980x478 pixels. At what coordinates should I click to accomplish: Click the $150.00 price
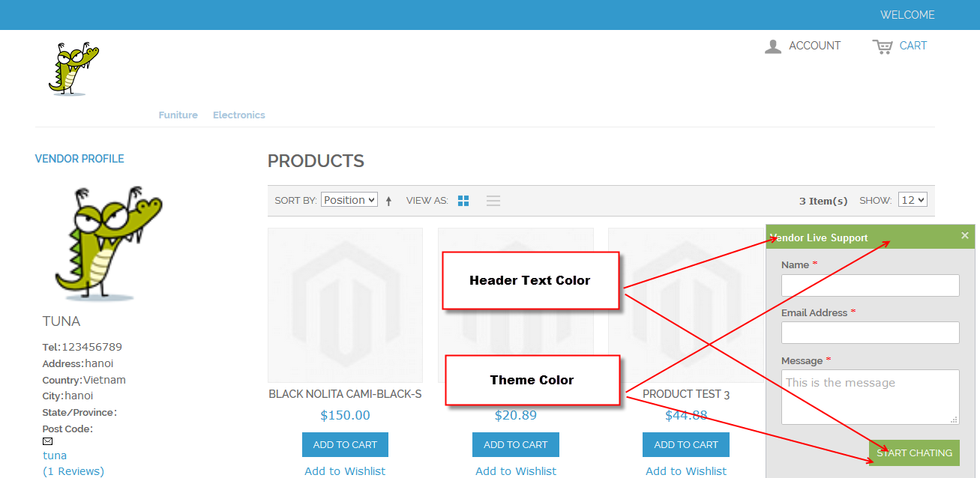(345, 415)
